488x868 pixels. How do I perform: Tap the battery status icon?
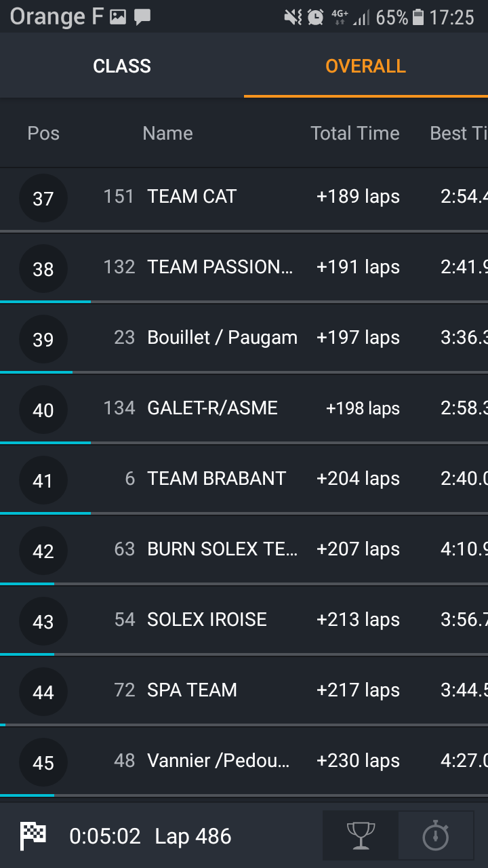[x=418, y=17]
